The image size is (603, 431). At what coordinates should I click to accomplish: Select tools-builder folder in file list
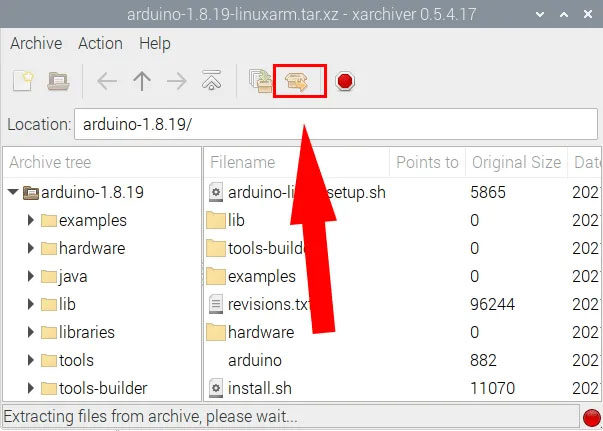click(402, 248)
